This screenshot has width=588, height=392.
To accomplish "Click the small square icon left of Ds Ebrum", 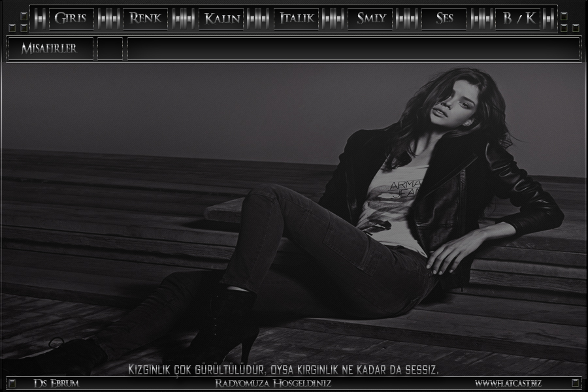I will coord(12,383).
